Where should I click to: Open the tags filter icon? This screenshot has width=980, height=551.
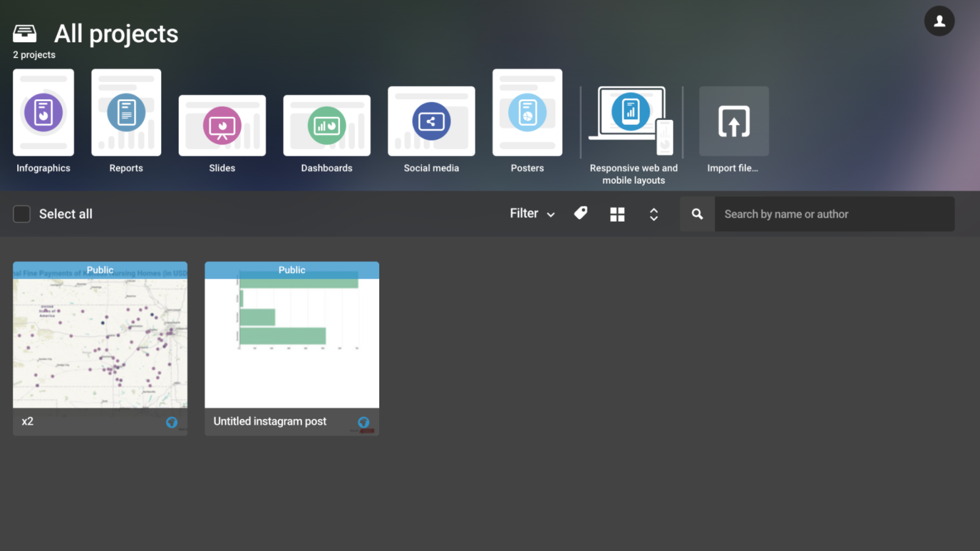(x=580, y=214)
